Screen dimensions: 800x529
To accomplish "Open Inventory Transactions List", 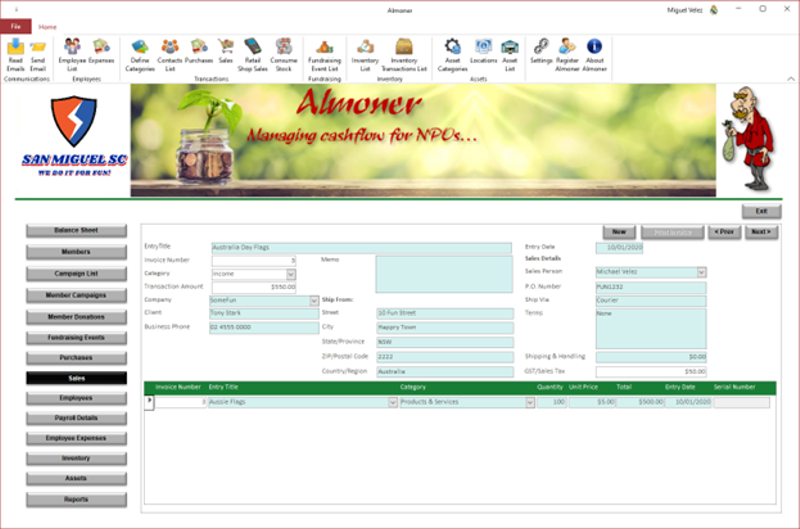I will 404,55.
